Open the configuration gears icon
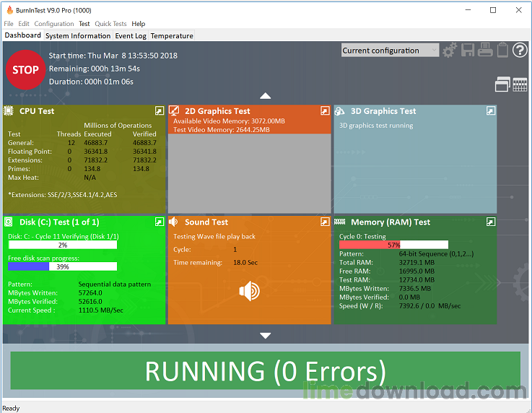 (450, 51)
